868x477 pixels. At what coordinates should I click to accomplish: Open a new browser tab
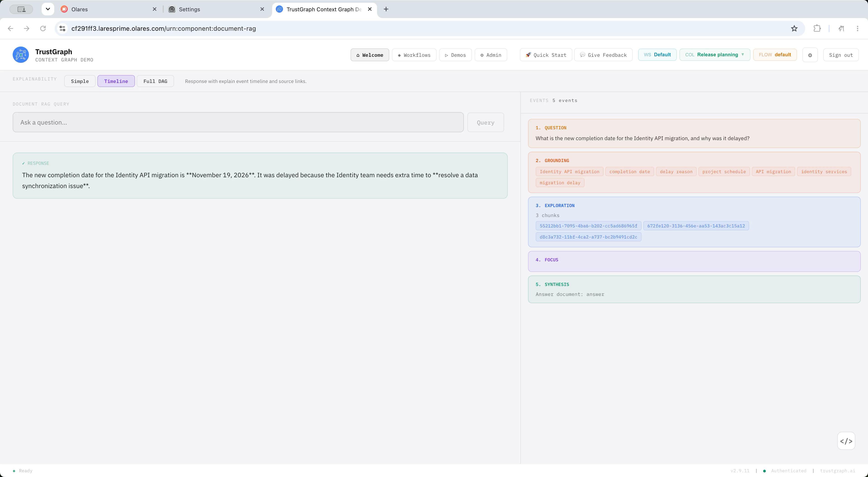tap(386, 9)
